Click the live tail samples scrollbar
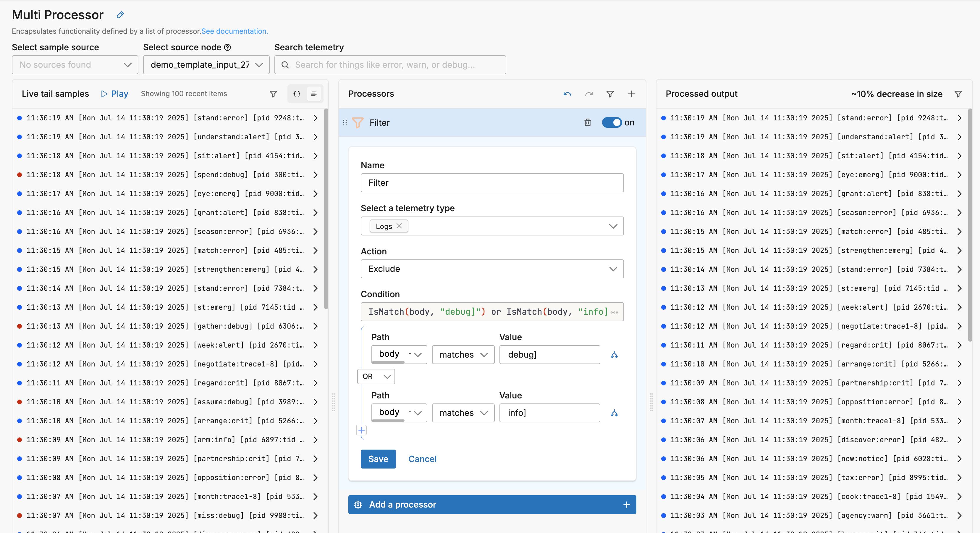980x533 pixels. tap(326, 209)
